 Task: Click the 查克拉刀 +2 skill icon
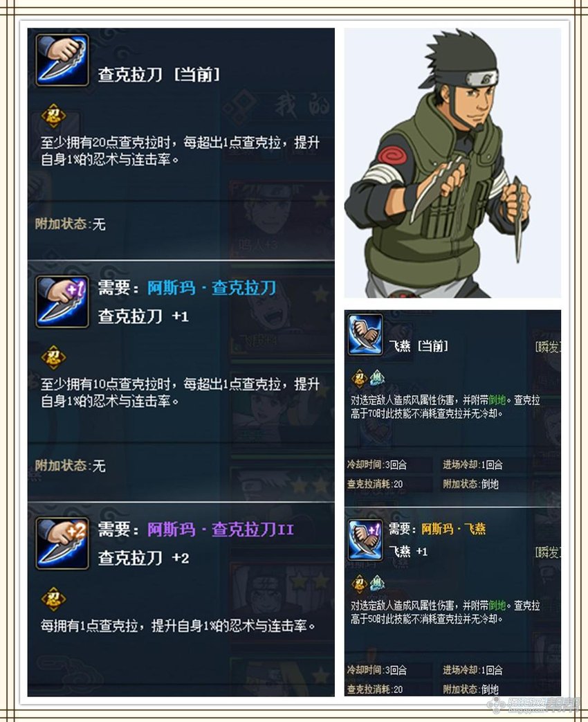[x=62, y=543]
